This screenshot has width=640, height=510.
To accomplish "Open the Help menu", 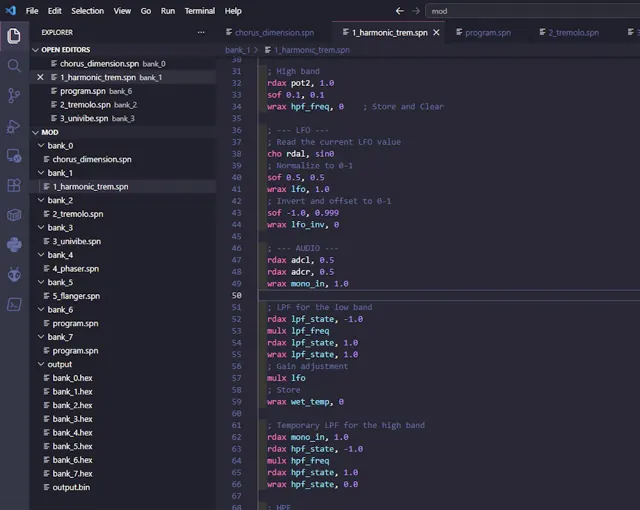I will coord(233,11).
